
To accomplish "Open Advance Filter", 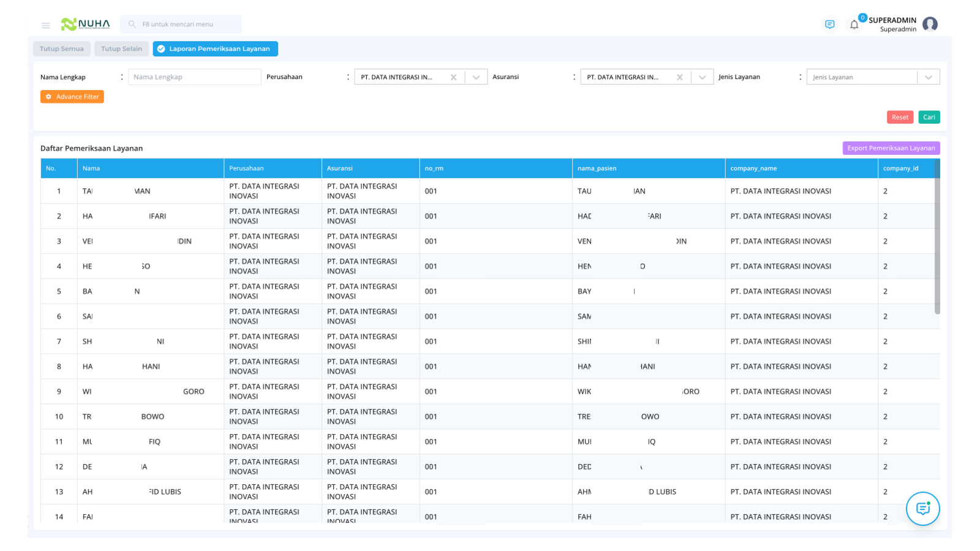I will tap(72, 97).
